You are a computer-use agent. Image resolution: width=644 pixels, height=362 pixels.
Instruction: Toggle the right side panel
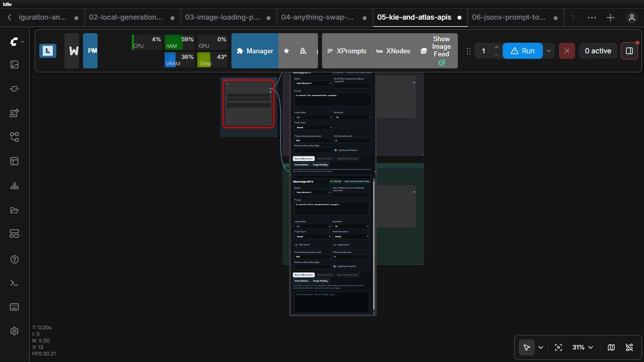tap(629, 51)
